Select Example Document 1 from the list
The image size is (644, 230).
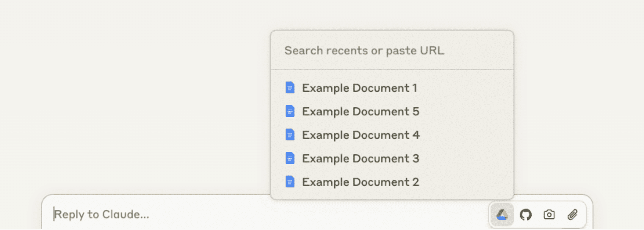[x=392, y=88]
